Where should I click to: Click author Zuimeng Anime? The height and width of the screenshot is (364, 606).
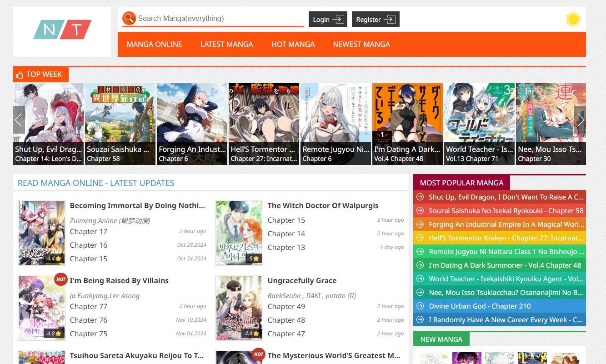pyautogui.click(x=110, y=220)
